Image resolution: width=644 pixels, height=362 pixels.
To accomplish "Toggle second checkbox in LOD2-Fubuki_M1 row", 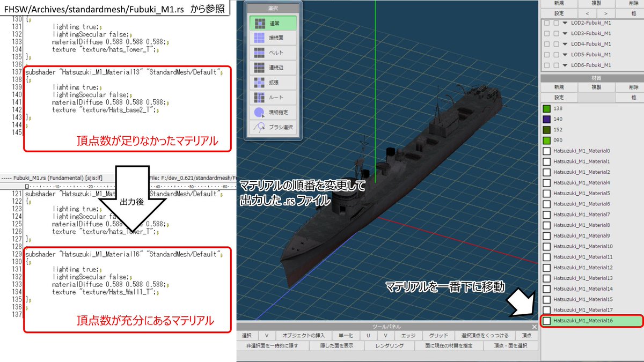I will [x=556, y=23].
